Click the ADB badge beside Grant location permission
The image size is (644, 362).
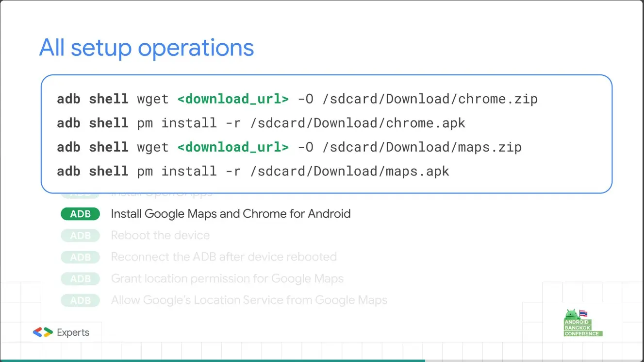coord(80,279)
